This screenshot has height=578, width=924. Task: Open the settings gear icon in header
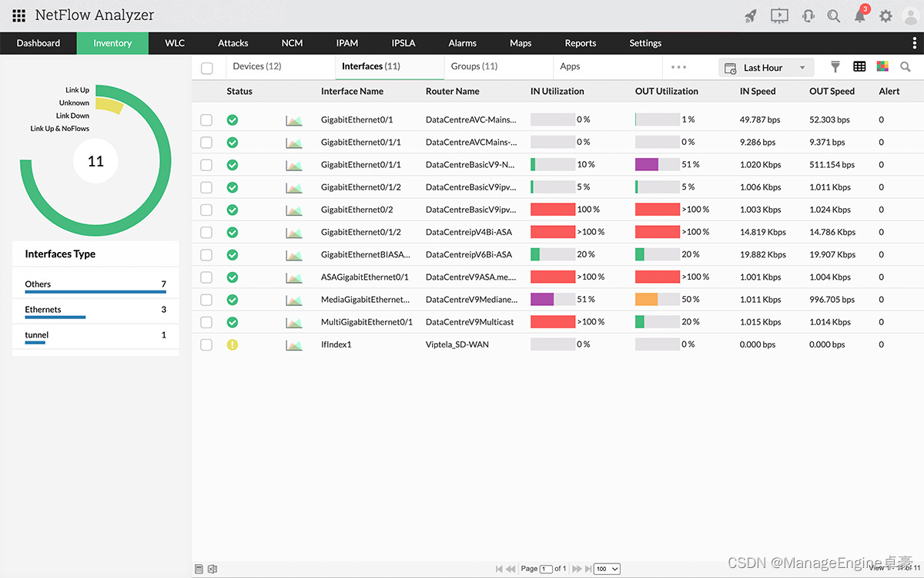885,15
